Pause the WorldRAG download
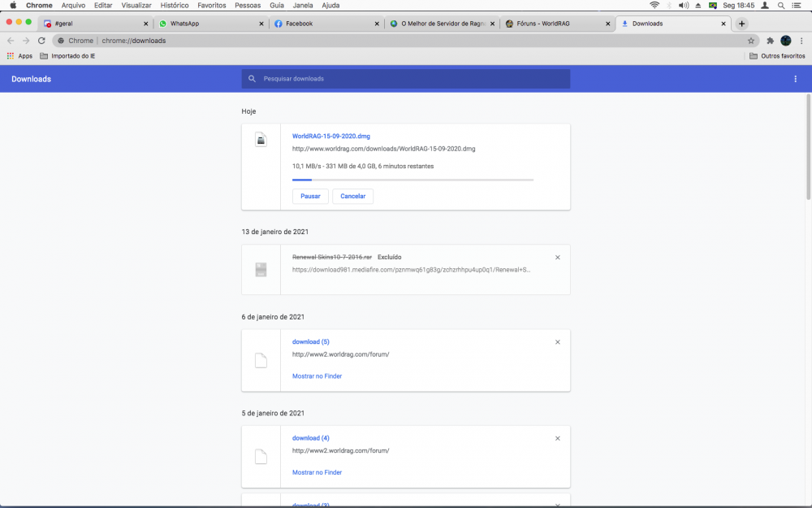 [x=310, y=197]
